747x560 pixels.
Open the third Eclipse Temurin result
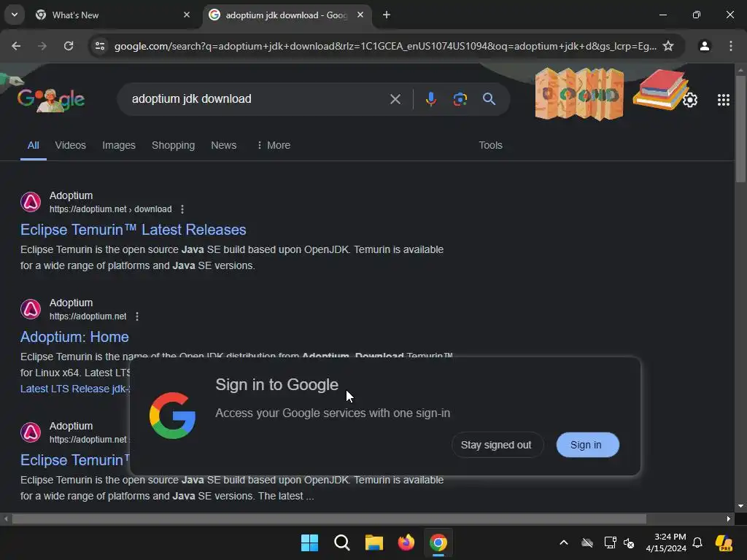tap(75, 460)
